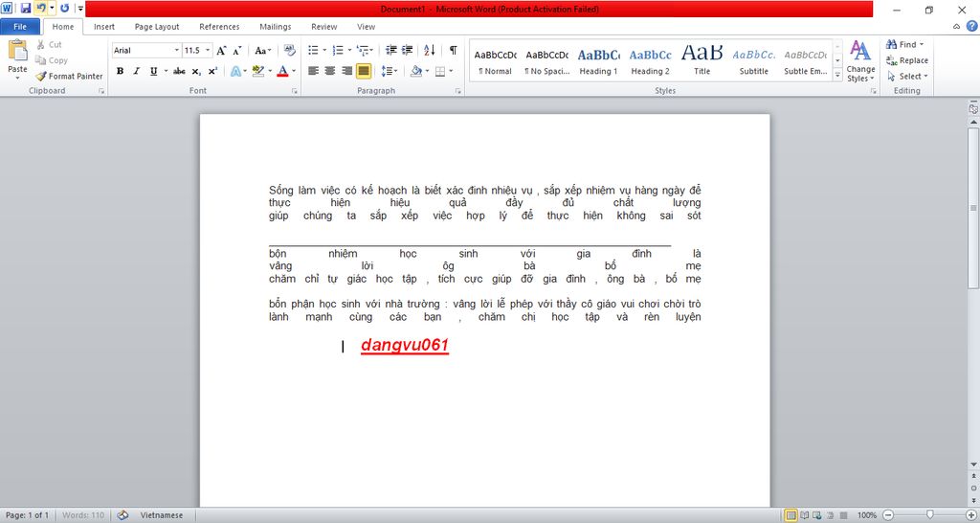Open the Change Case Aa dropdown
Image resolution: width=980 pixels, height=523 pixels.
(262, 51)
